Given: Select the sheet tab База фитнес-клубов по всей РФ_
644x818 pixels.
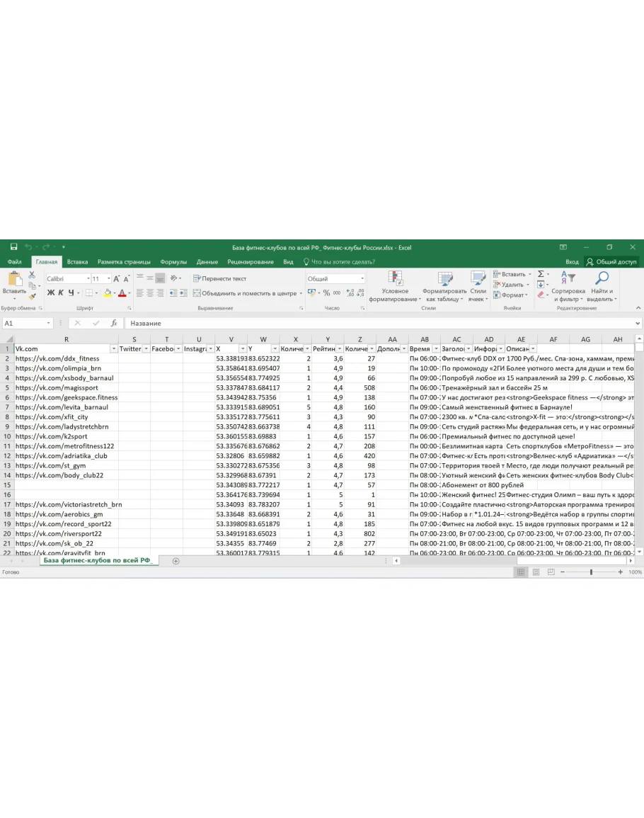Looking at the screenshot, I should 98,560.
